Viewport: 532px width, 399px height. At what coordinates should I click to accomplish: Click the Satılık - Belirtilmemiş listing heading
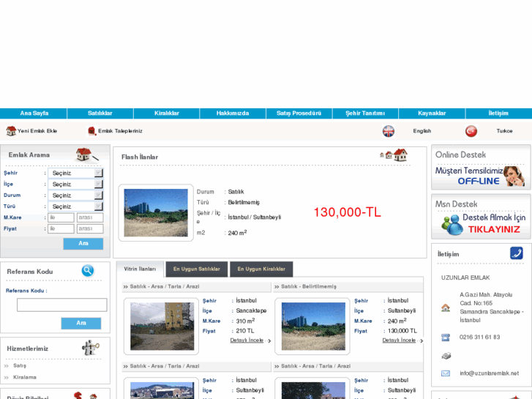pos(309,286)
